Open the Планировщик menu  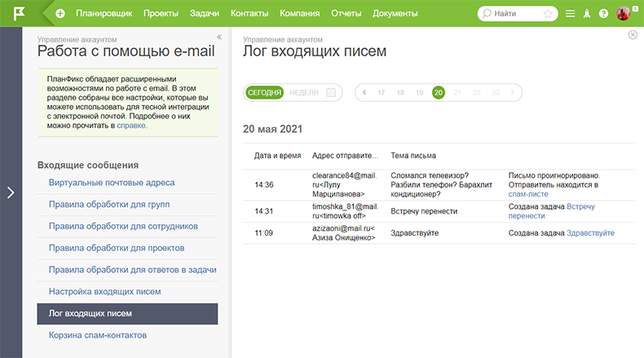click(104, 14)
